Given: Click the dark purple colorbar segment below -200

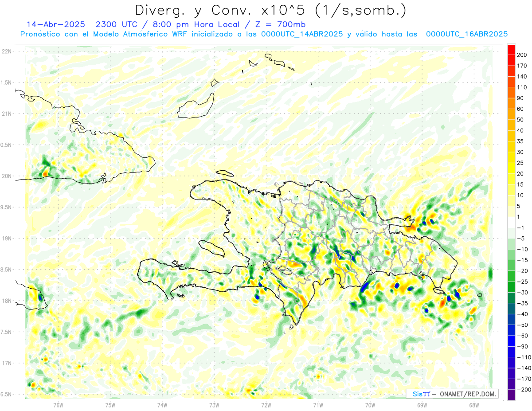Looking at the screenshot, I should [x=511, y=395].
